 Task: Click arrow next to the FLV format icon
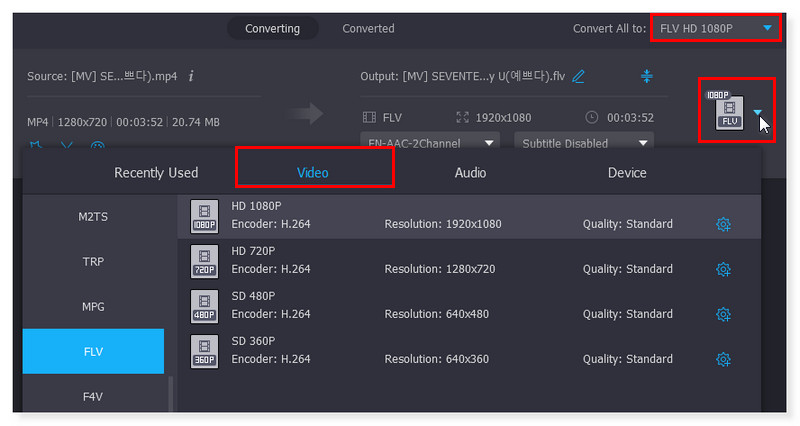[x=759, y=113]
